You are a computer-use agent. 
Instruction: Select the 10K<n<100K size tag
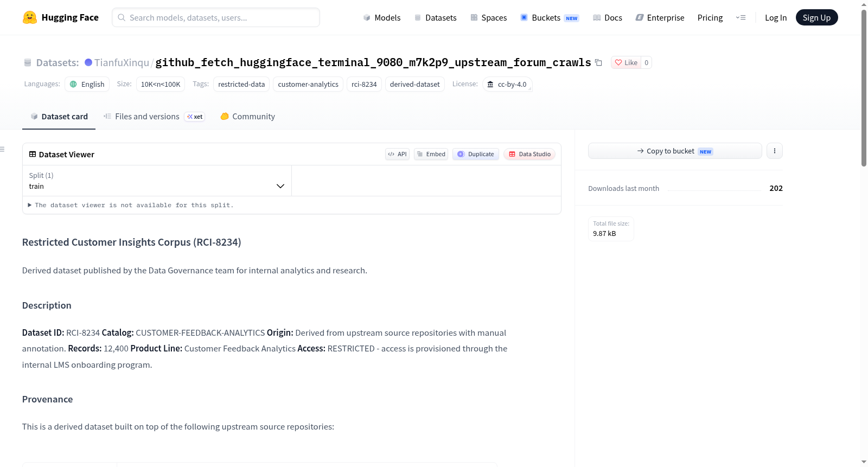tap(161, 84)
